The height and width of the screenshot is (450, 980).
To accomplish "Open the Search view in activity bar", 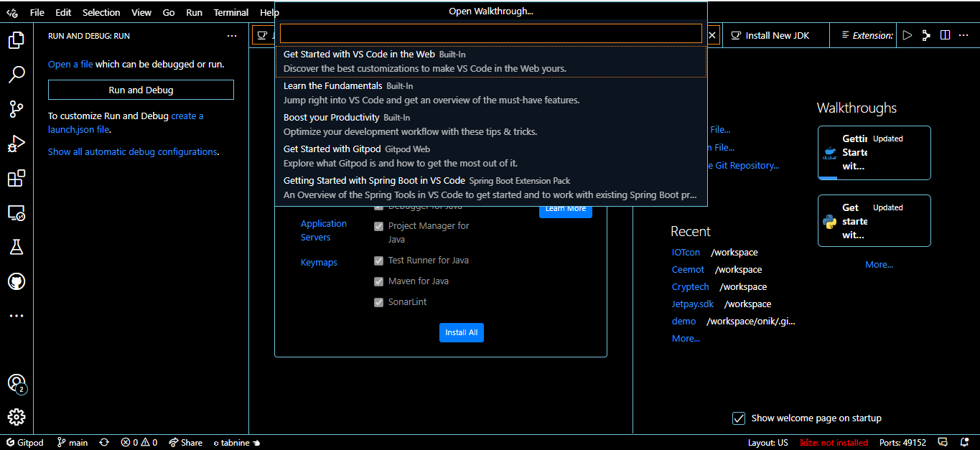I will click(x=17, y=75).
